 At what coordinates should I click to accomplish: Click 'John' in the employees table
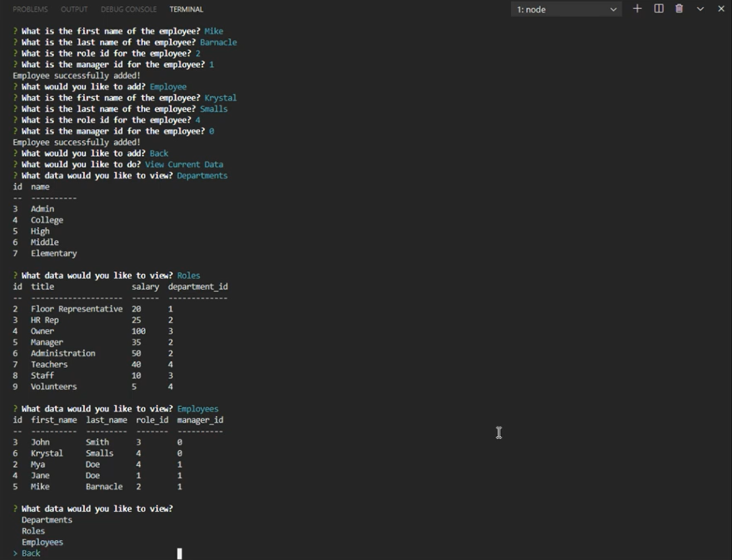(x=40, y=442)
